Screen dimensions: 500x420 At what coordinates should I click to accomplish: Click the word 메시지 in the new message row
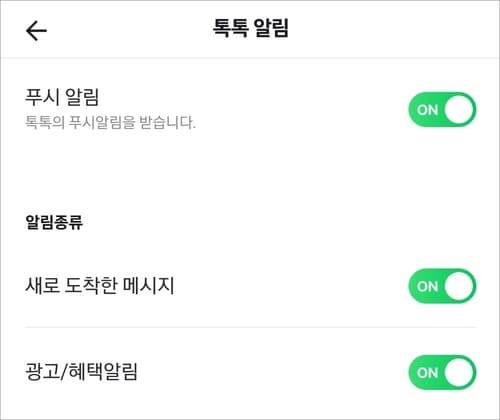(149, 286)
